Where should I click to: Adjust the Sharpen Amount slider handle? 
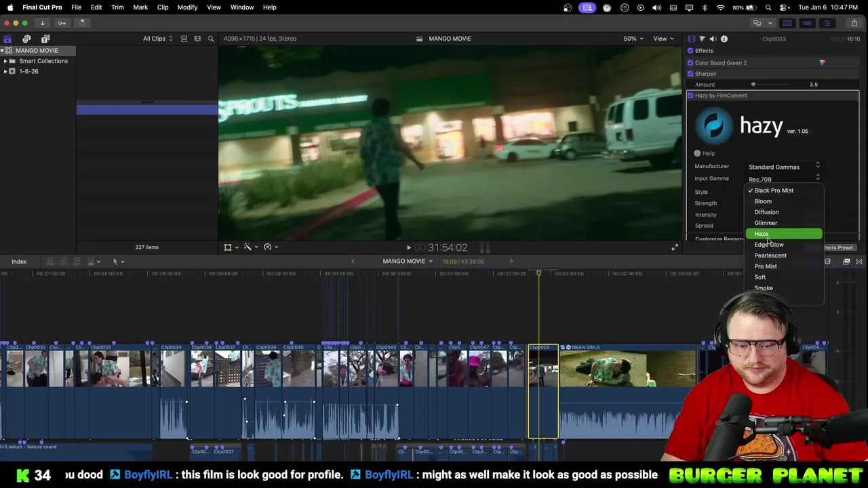point(753,85)
